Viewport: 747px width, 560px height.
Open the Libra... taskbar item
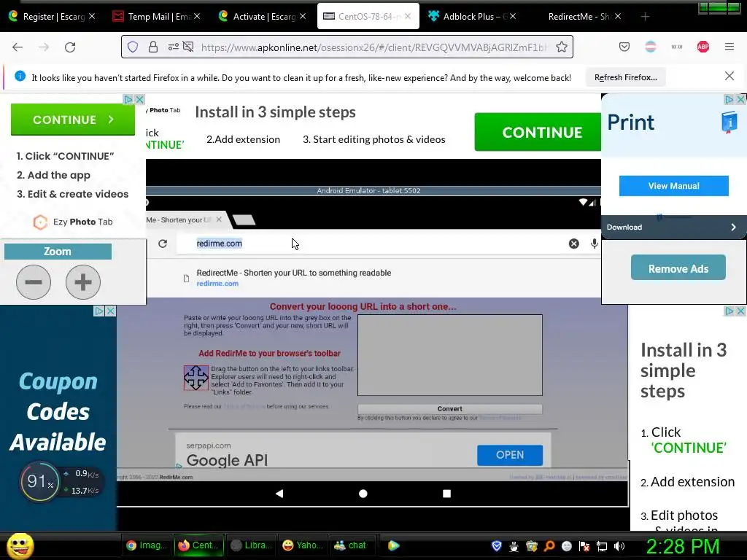coord(251,545)
